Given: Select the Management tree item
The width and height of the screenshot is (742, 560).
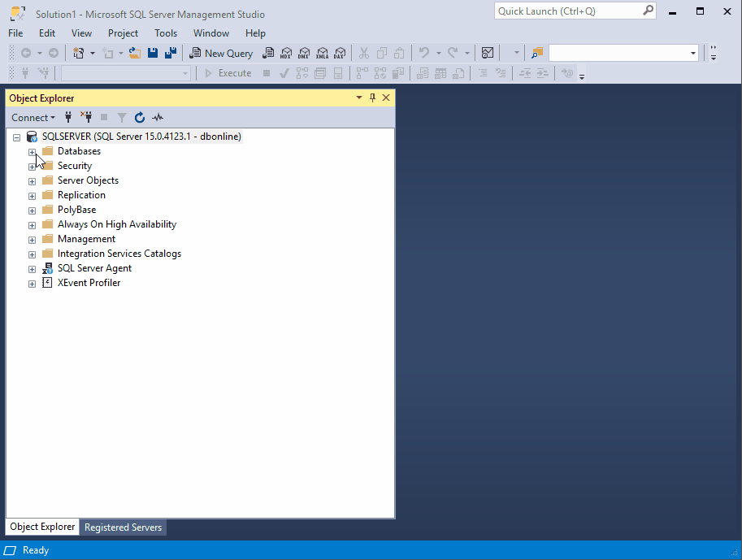Looking at the screenshot, I should (x=87, y=239).
